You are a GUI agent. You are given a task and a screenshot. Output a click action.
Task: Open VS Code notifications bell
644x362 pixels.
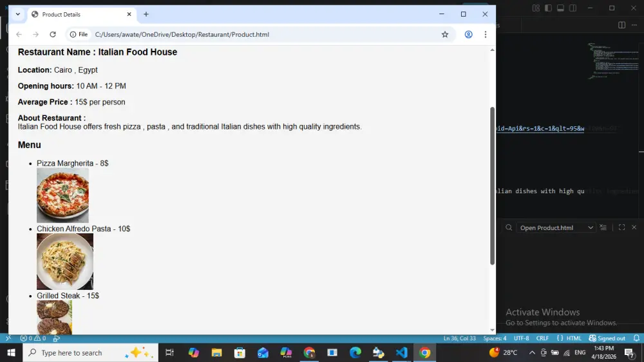[636, 338]
